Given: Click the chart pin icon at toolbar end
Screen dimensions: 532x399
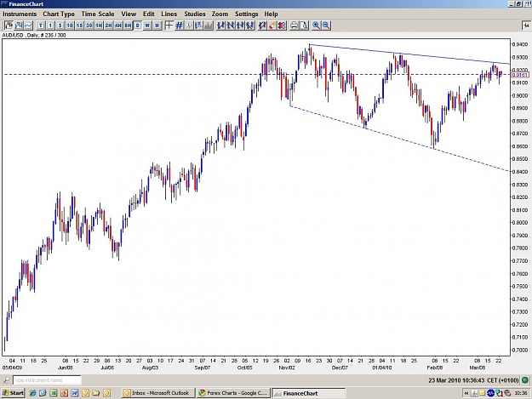Looking at the screenshot, I should pos(526,26).
